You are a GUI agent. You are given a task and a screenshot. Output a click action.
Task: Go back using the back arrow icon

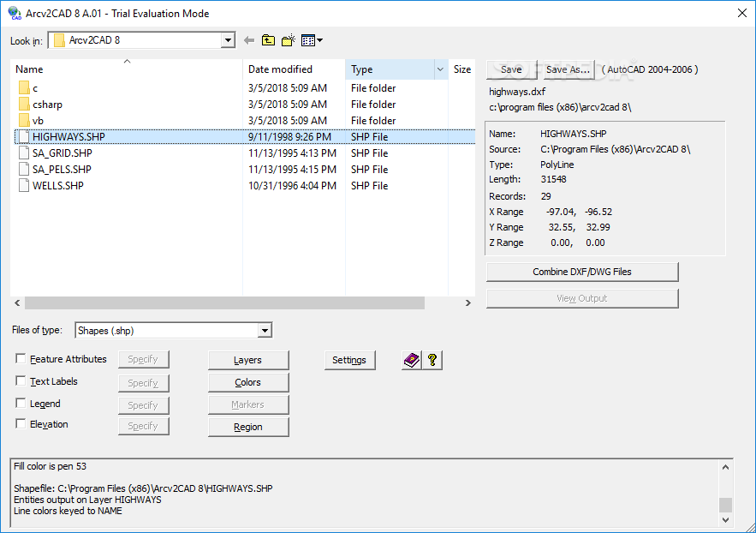[249, 40]
